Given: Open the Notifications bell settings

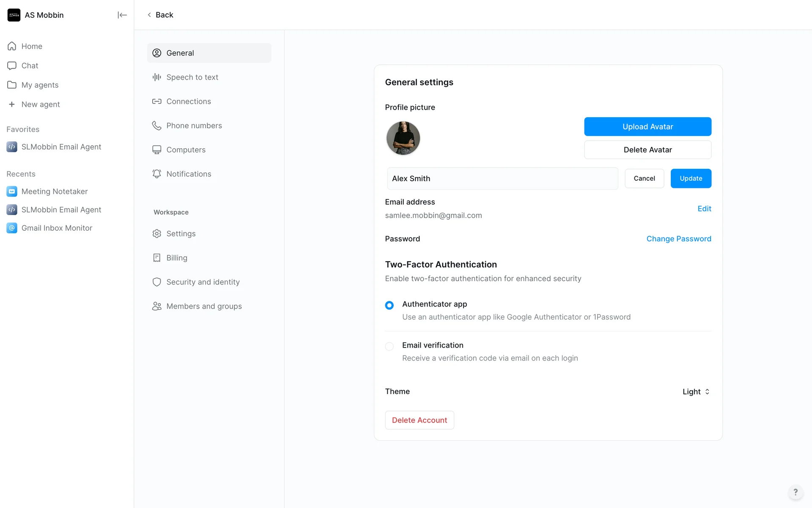Looking at the screenshot, I should pyautogui.click(x=157, y=174).
